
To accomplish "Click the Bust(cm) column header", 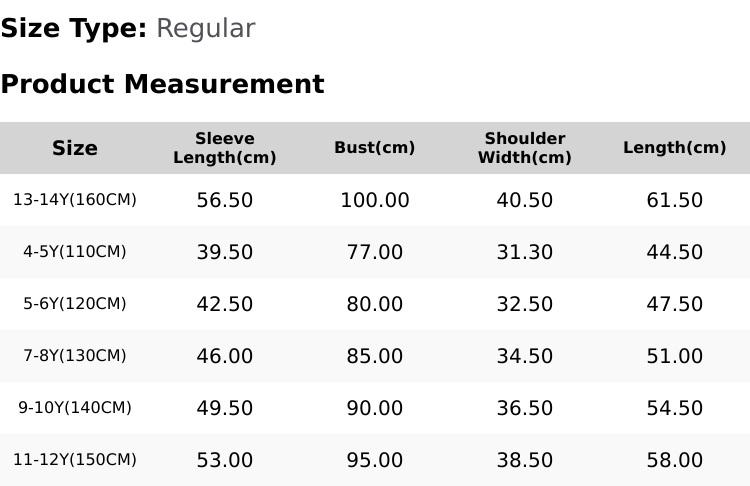I will point(375,147).
